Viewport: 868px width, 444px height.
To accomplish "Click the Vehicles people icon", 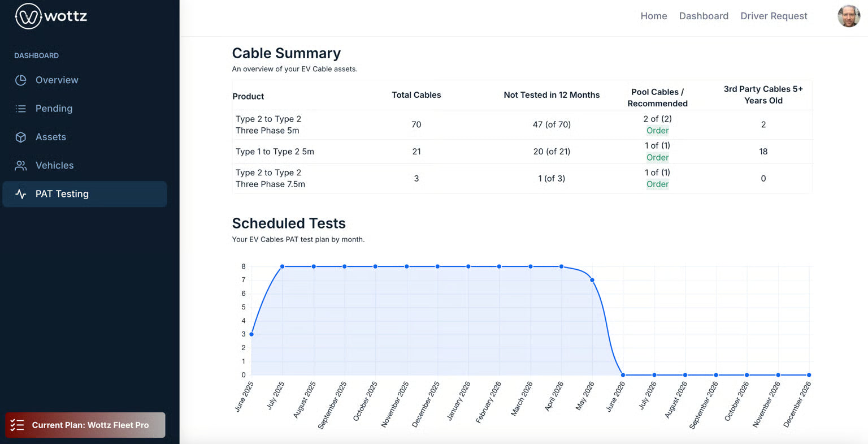I will click(x=21, y=166).
